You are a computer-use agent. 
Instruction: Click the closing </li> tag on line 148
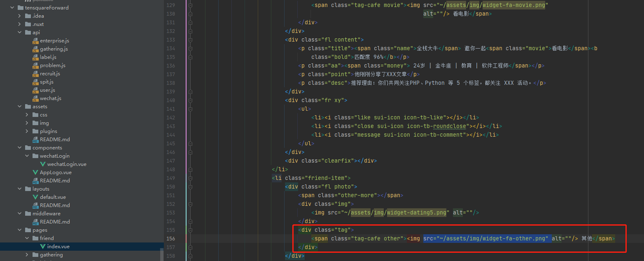[280, 170]
